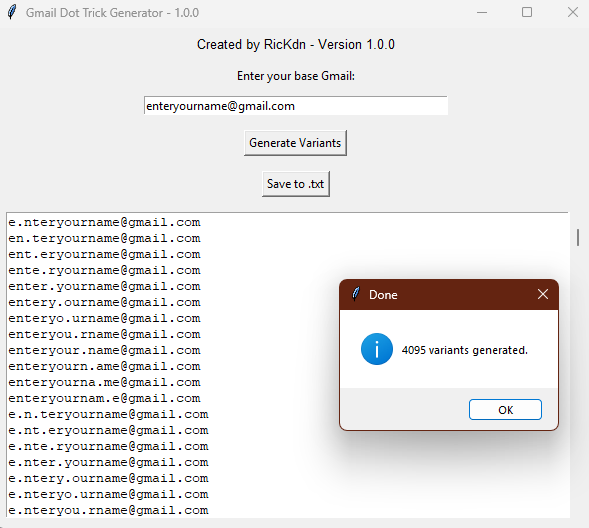Select the enteryournam.e@gmail.com variant line
589x528 pixels.
(104, 398)
